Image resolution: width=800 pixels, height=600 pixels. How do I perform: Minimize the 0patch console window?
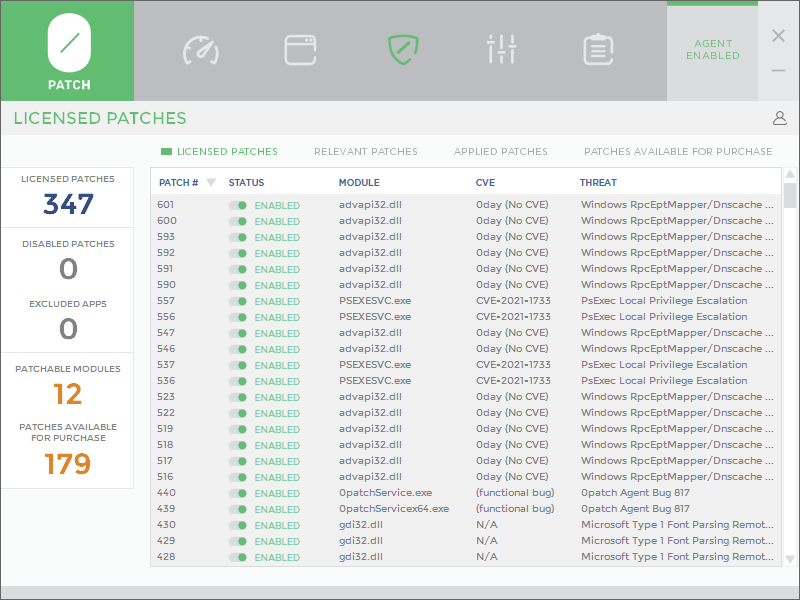(x=778, y=70)
